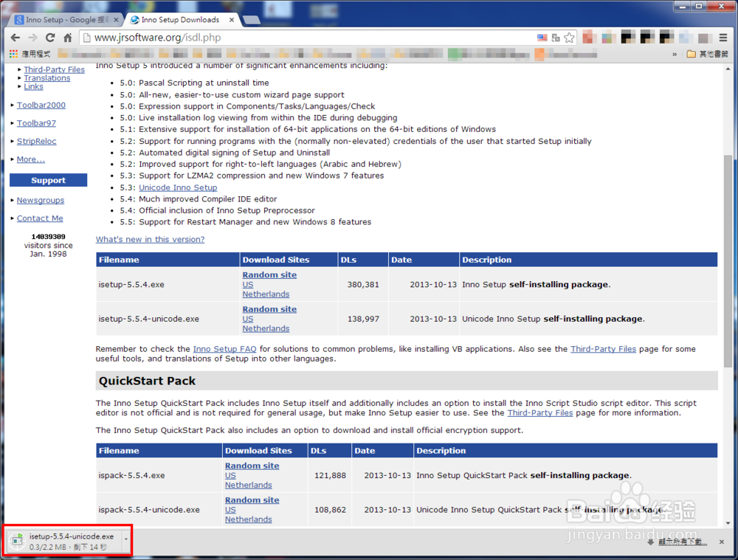This screenshot has height=560, width=738.
Task: Click US site for isetup-5.5.4-unicode.exe
Action: (247, 319)
